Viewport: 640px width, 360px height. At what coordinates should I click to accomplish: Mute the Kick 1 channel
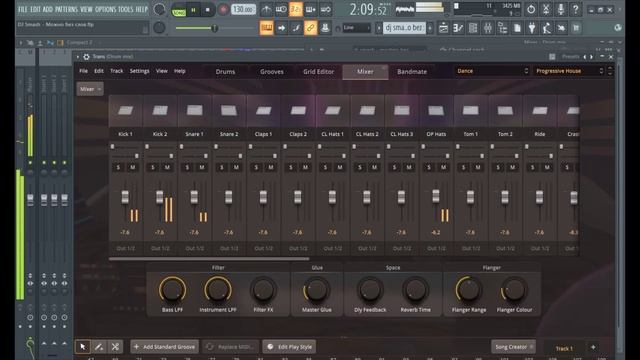pyautogui.click(x=133, y=167)
